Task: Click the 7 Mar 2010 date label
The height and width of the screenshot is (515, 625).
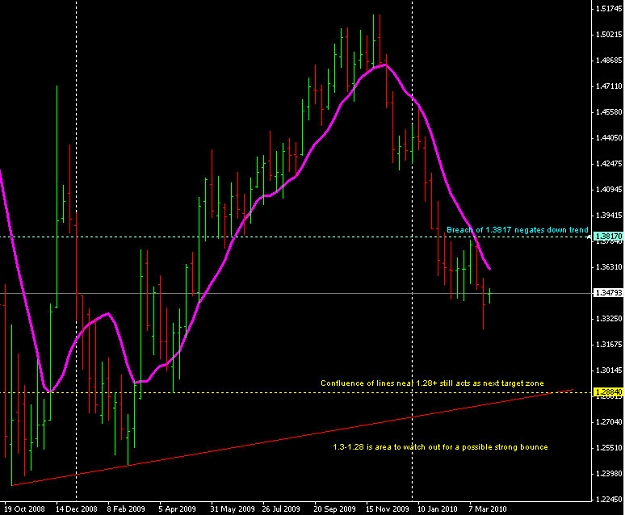Action: (487, 509)
